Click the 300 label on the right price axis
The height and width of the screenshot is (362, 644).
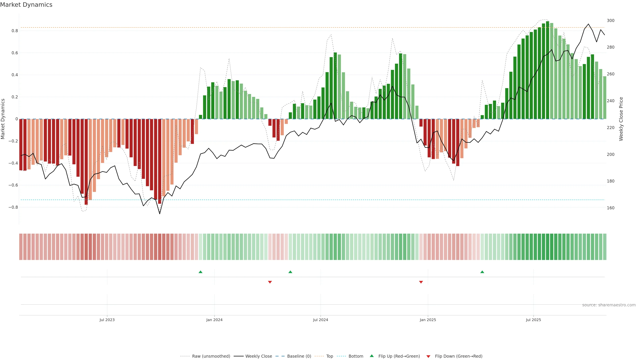pyautogui.click(x=610, y=20)
